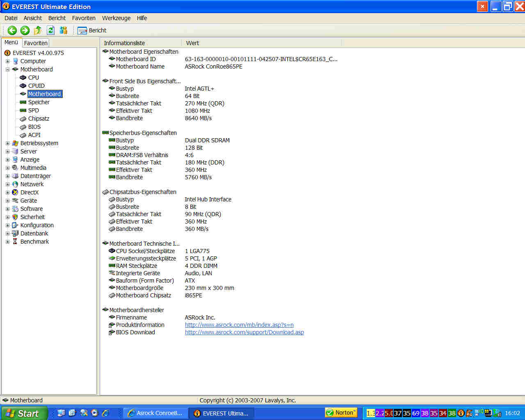Open the Datei menu
The width and height of the screenshot is (525, 420).
(11, 18)
